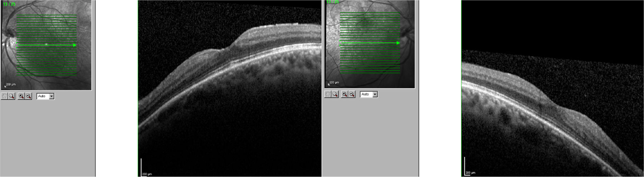The image size is (644, 177).
Task: Select the hand pan tool under right fundus image
Action: (328, 94)
